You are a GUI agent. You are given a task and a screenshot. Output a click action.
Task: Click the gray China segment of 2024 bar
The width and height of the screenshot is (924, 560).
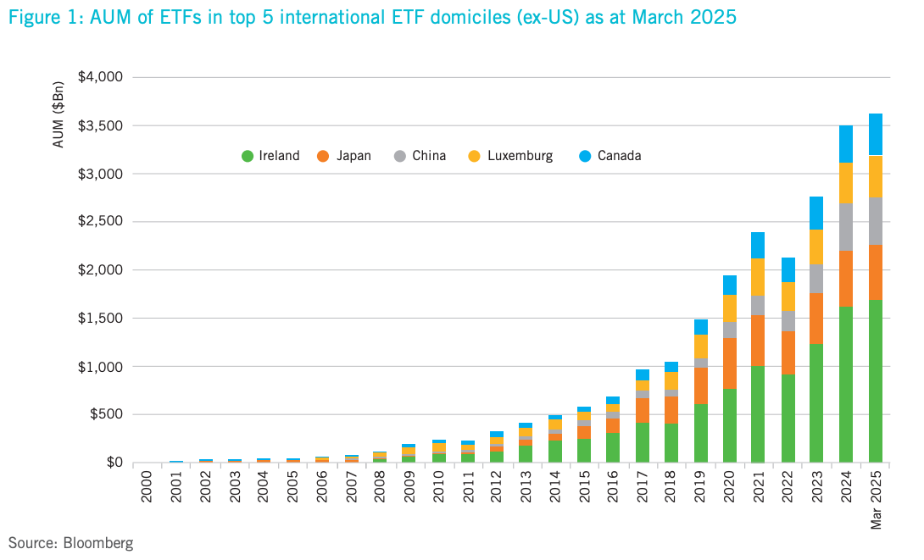click(x=846, y=227)
